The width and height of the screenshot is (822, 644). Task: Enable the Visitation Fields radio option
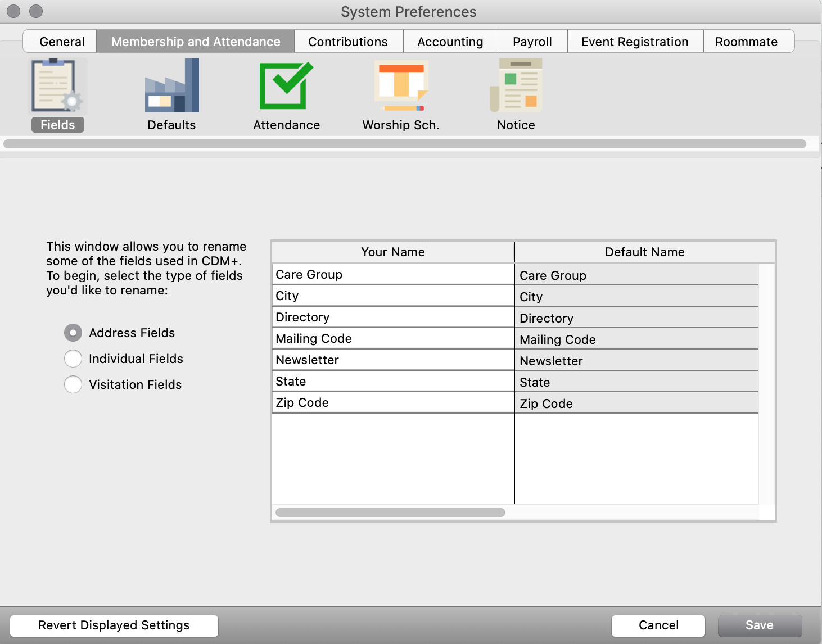[73, 384]
